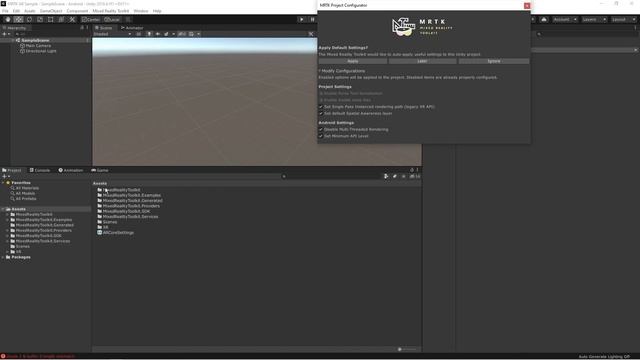Select Directional Light in Hierarchy
Image resolution: width=640 pixels, height=360 pixels.
click(x=41, y=51)
